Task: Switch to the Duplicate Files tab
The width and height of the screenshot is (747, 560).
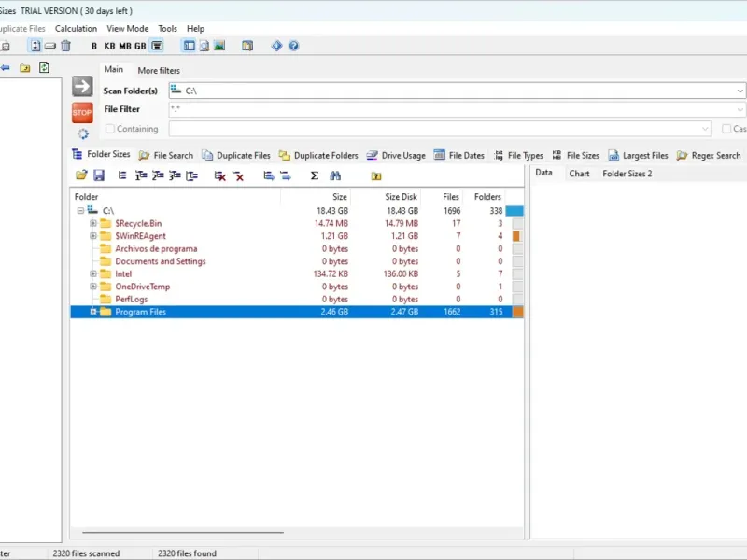Action: 236,155
